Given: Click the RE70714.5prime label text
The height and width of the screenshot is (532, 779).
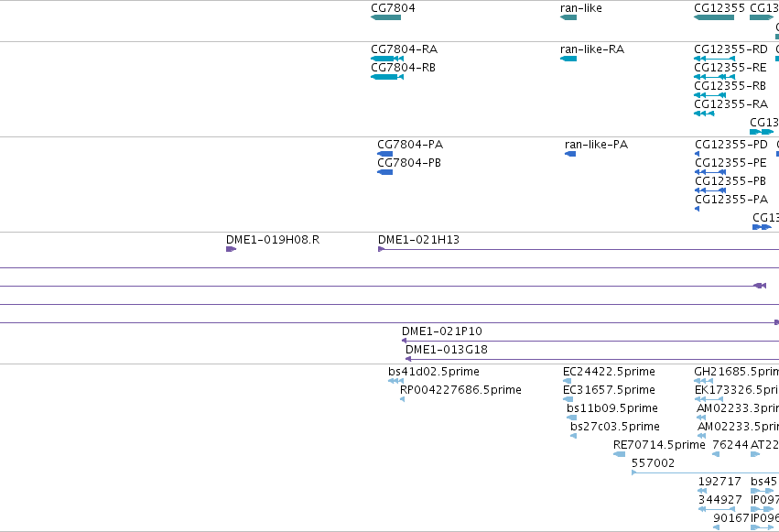Looking at the screenshot, I should 659,445.
